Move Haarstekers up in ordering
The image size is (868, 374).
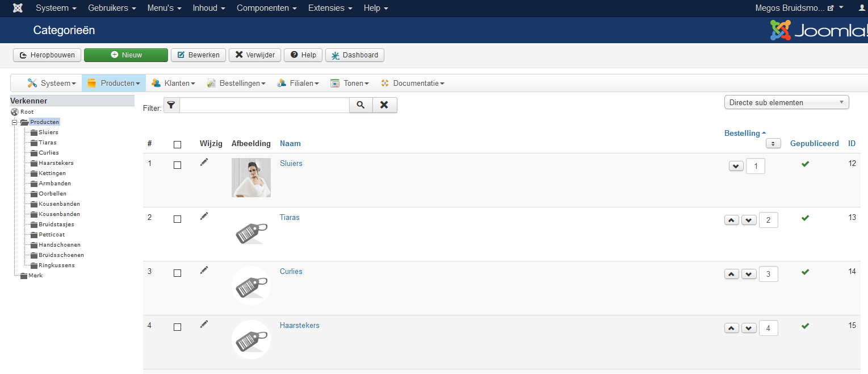pyautogui.click(x=732, y=328)
